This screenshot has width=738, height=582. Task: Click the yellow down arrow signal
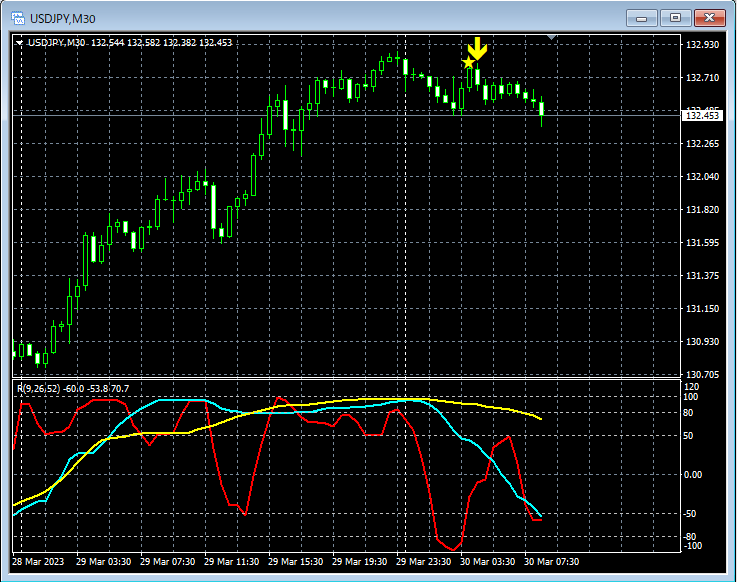coord(477,49)
